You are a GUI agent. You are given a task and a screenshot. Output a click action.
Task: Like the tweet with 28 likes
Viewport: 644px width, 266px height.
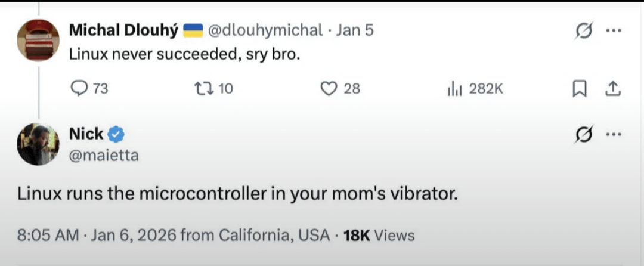click(329, 89)
